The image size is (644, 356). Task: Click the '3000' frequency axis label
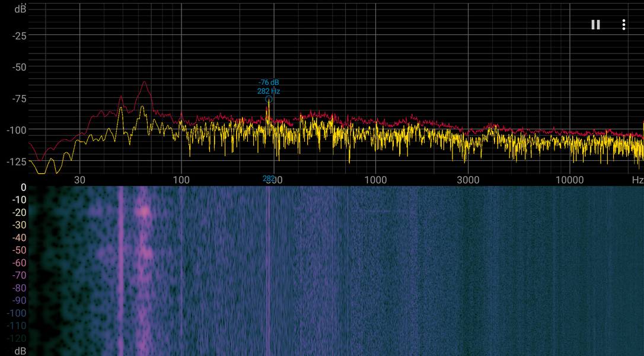point(468,180)
